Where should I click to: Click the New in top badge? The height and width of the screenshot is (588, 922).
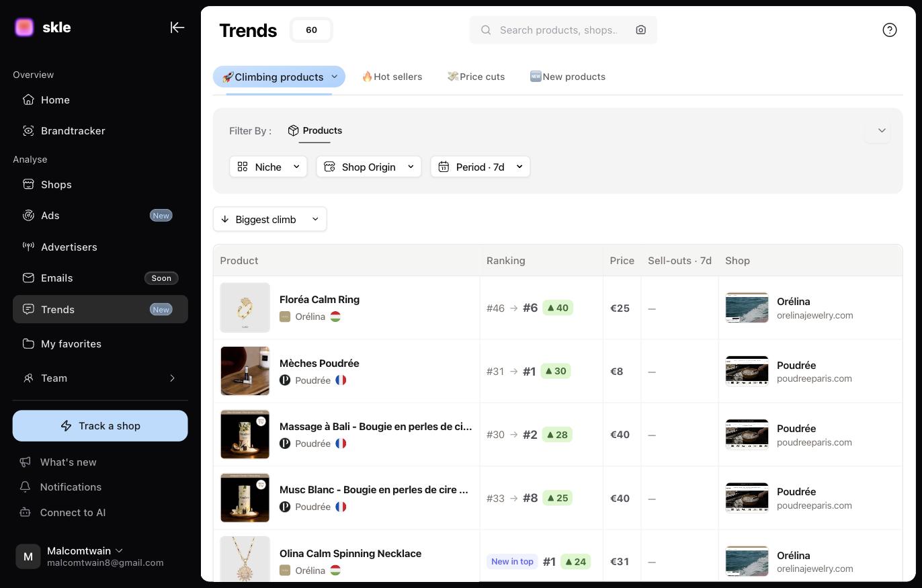coord(512,562)
